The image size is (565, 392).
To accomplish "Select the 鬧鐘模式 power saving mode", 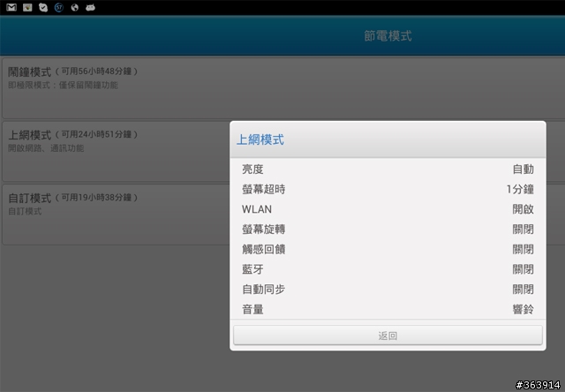I will (x=283, y=87).
